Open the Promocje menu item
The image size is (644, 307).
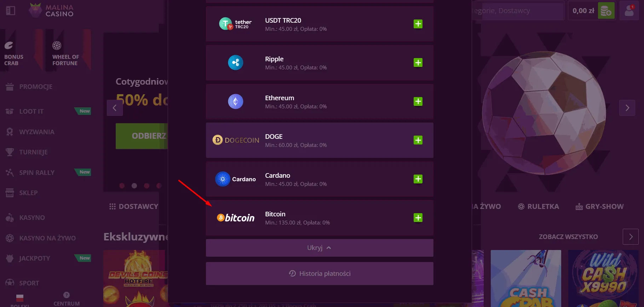(36, 86)
